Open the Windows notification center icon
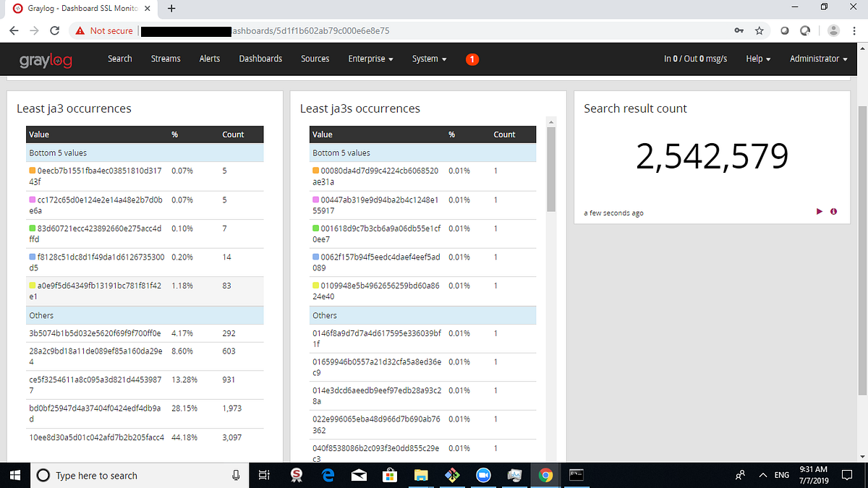Screen dimensions: 868x488 pos(846,475)
